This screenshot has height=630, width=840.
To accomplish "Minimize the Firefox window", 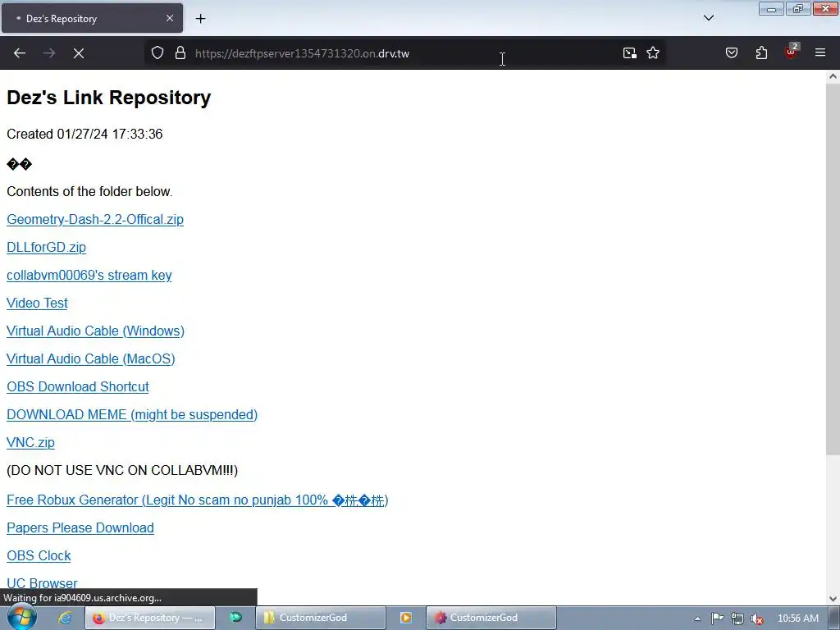I will (771, 8).
